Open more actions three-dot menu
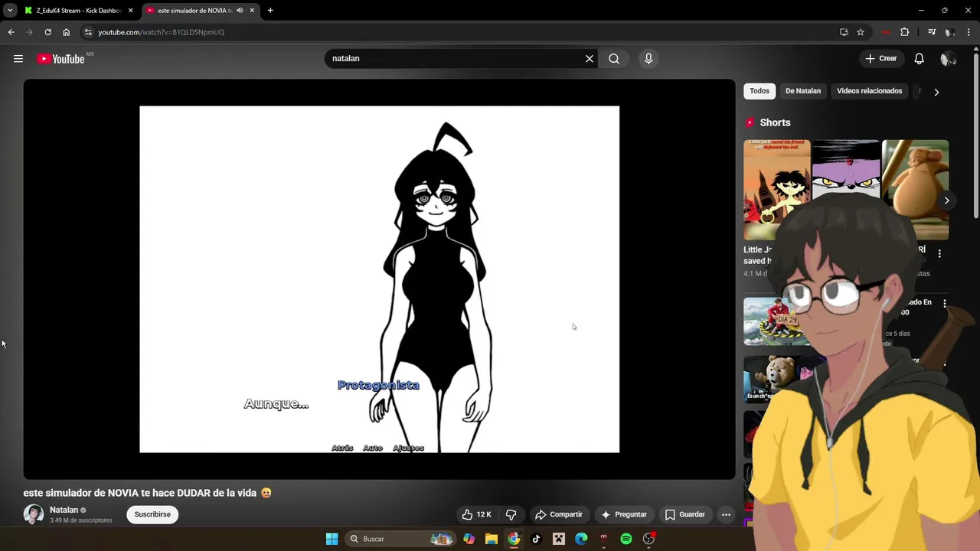This screenshot has width=980, height=551. 726,514
